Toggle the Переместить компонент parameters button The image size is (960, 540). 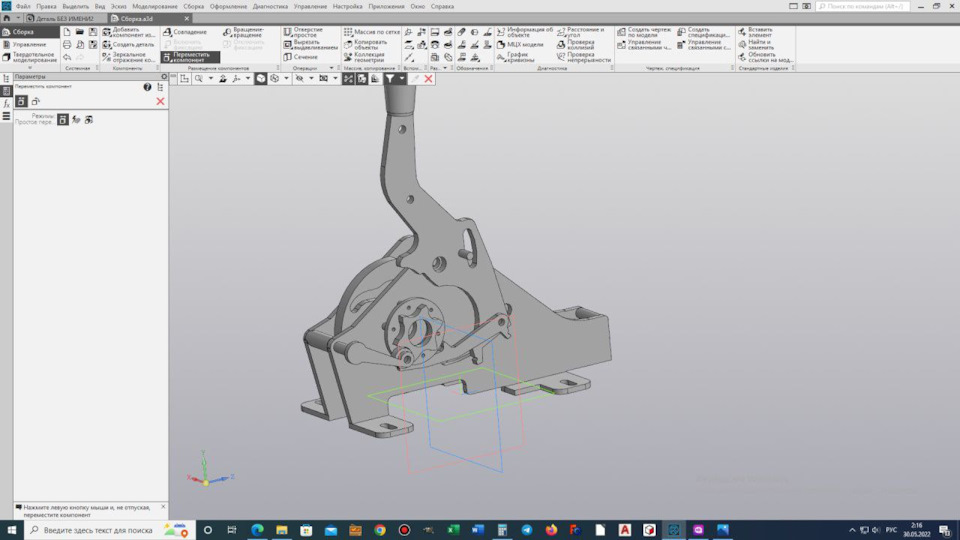(x=21, y=101)
